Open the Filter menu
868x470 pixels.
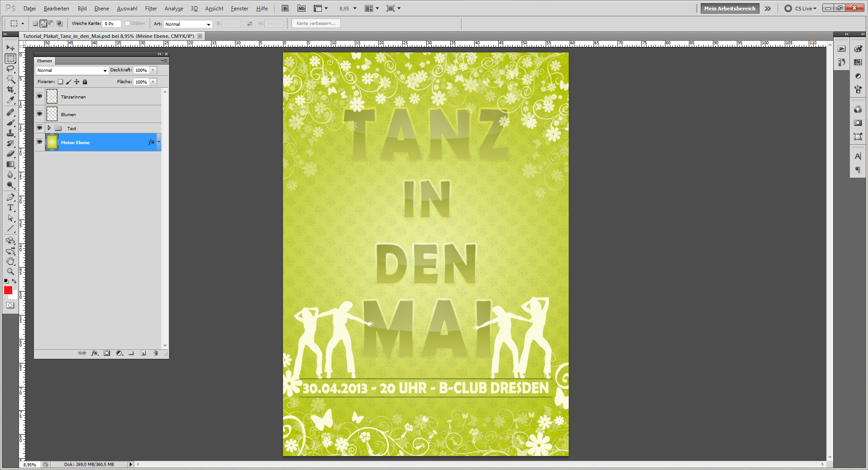[151, 8]
